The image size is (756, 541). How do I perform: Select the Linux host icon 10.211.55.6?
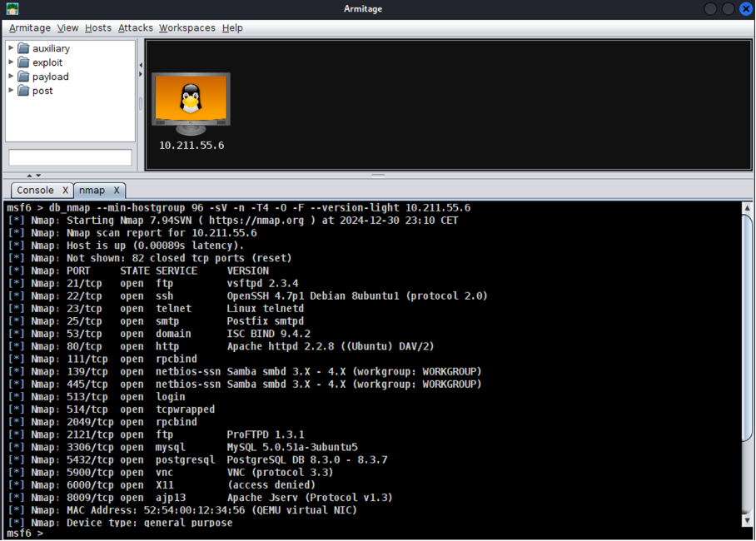191,104
